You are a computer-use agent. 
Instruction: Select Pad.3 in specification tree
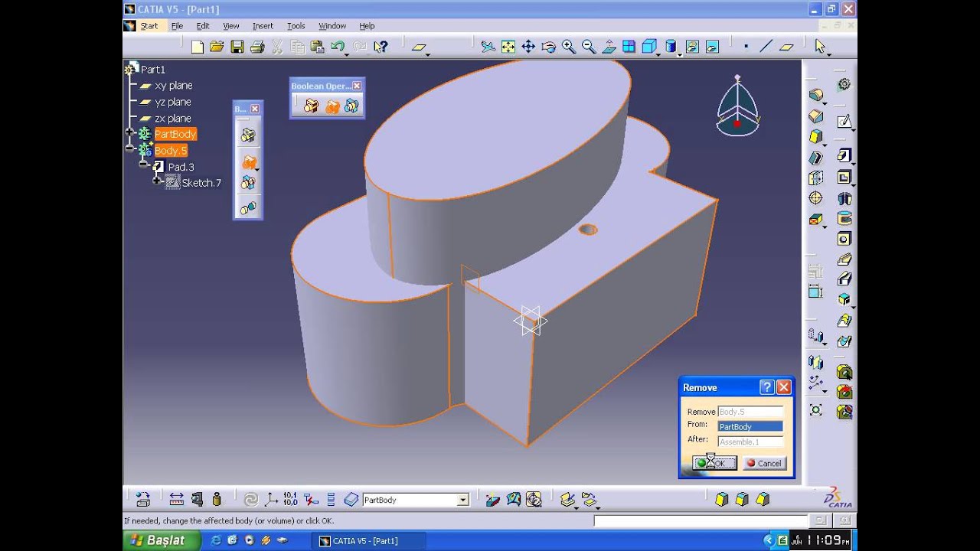(181, 167)
